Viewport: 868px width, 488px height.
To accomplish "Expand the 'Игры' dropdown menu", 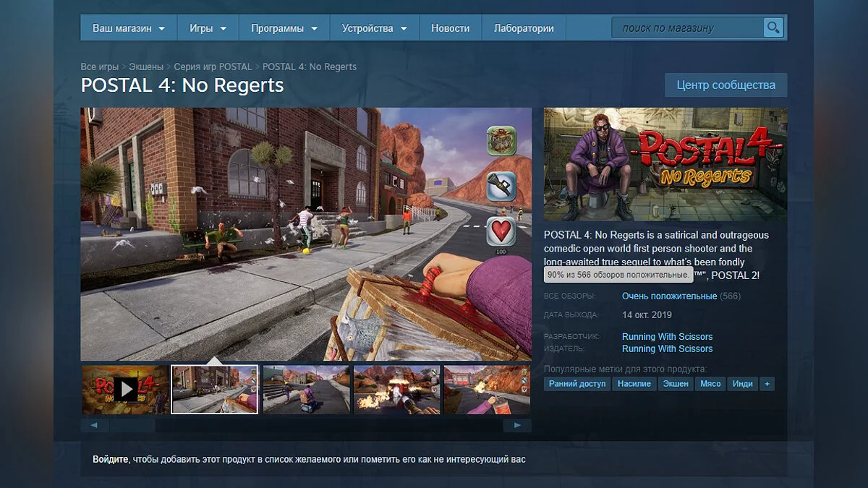I will tap(208, 28).
